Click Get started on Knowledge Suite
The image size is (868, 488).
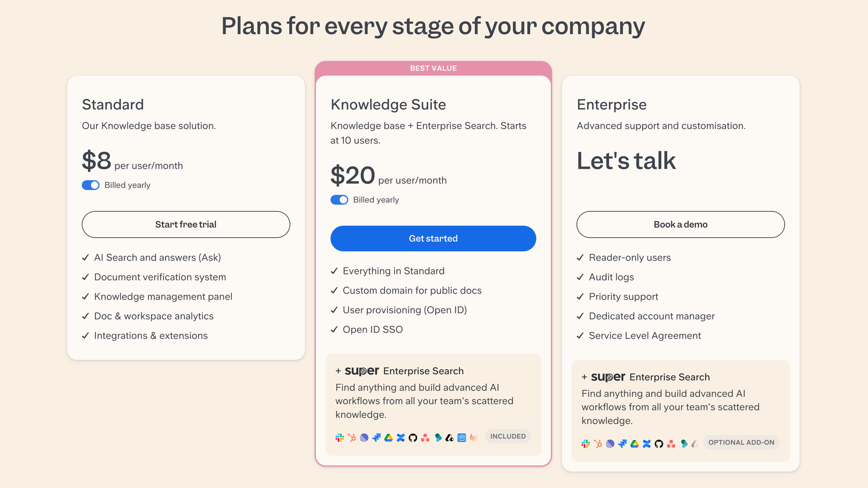(x=433, y=238)
